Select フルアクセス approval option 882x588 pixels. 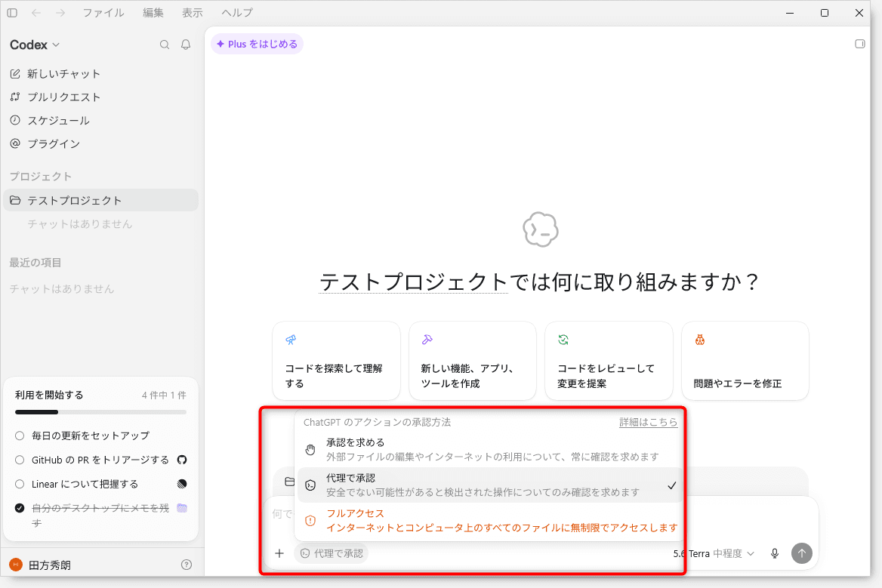click(489, 521)
